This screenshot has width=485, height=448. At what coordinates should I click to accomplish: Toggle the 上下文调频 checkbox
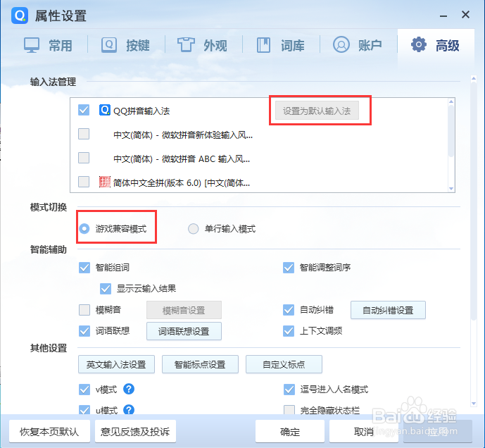[289, 330]
